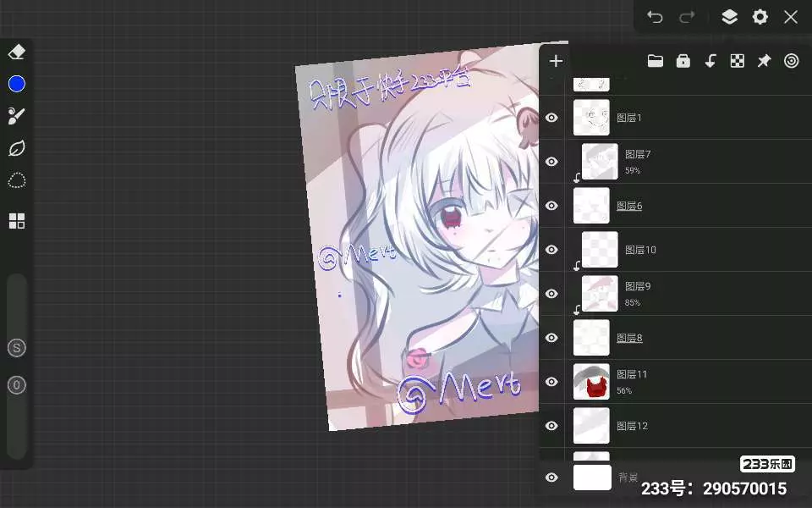Select the Eraser tool

(x=17, y=52)
